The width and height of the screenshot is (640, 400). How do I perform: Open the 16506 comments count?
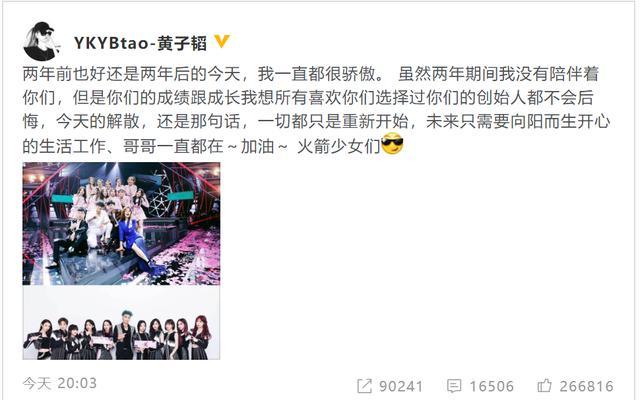coord(491,386)
